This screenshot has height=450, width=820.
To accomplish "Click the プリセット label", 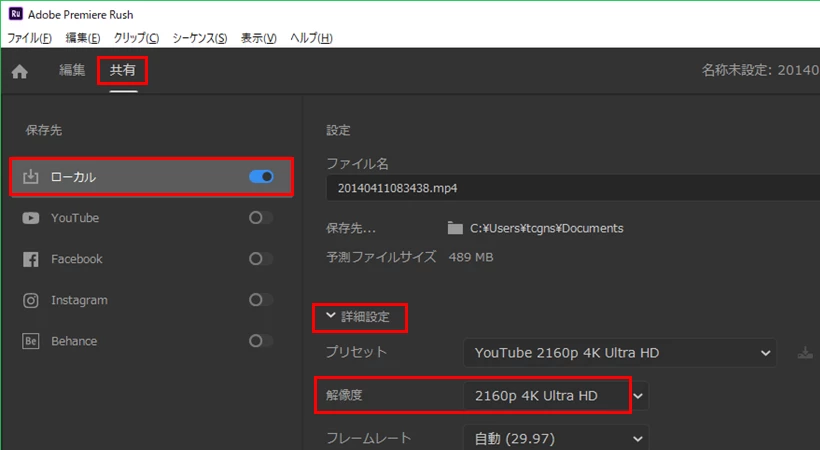I will pos(356,352).
